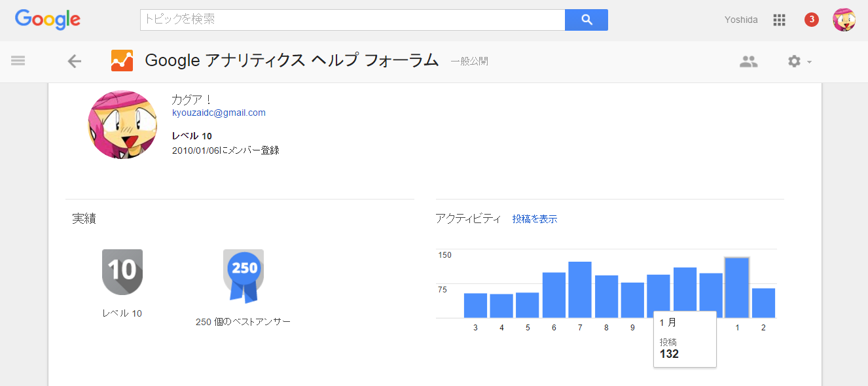Open the Google apps grid
868x386 pixels.
(779, 20)
